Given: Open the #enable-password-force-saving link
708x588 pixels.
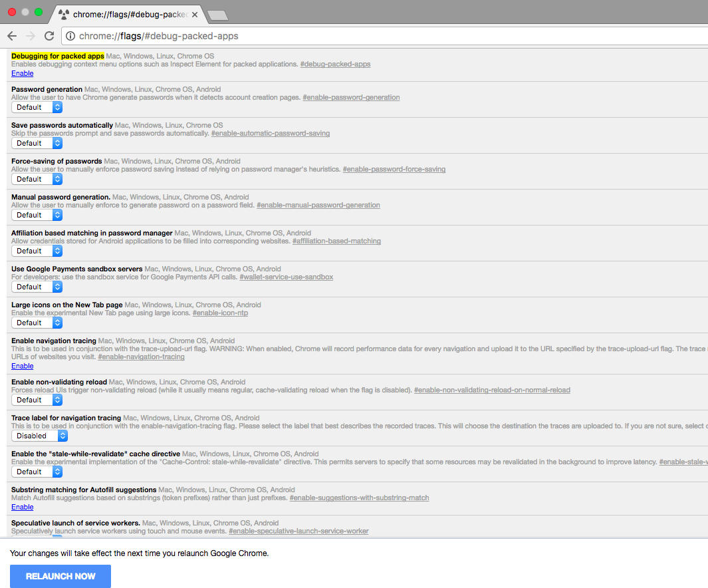Looking at the screenshot, I should pyautogui.click(x=394, y=169).
